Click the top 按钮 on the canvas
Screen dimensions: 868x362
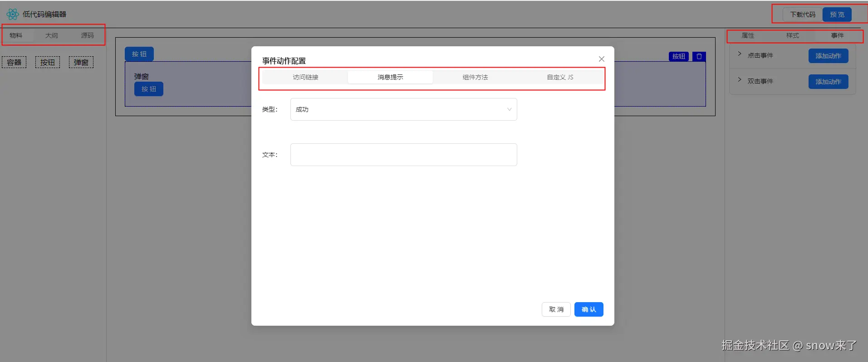[x=139, y=54]
